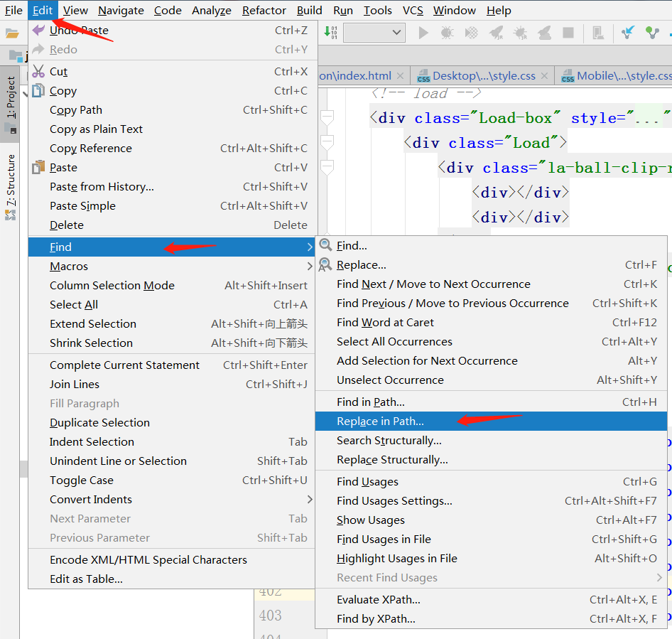Select Replace in Path from the Find submenu
The height and width of the screenshot is (639, 672).
coord(380,421)
